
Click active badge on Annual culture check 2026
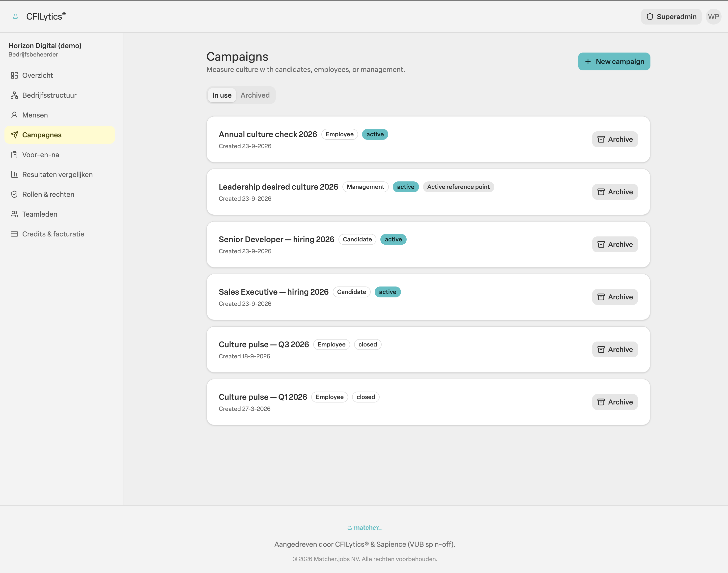(x=375, y=135)
